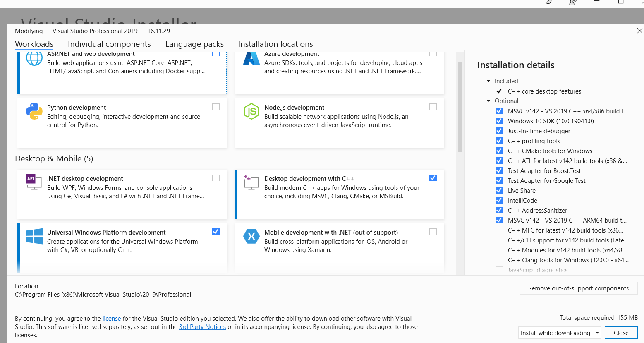
Task: Click the Total space required 155 MB text
Action: point(599,318)
